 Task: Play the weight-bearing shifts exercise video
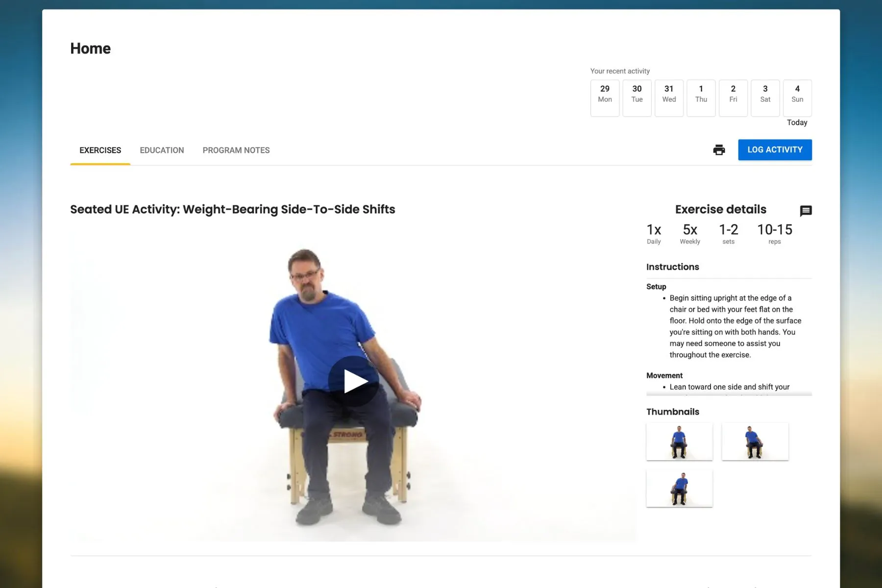pos(353,381)
